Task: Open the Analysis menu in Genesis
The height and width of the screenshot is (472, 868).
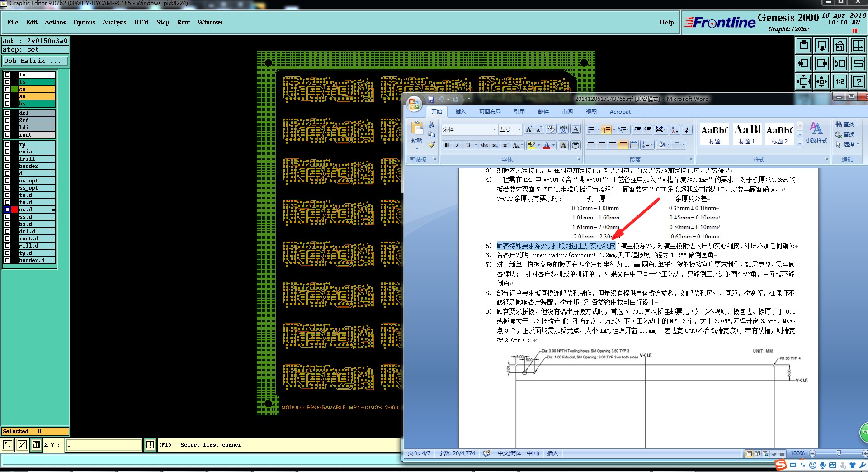Action: point(114,22)
